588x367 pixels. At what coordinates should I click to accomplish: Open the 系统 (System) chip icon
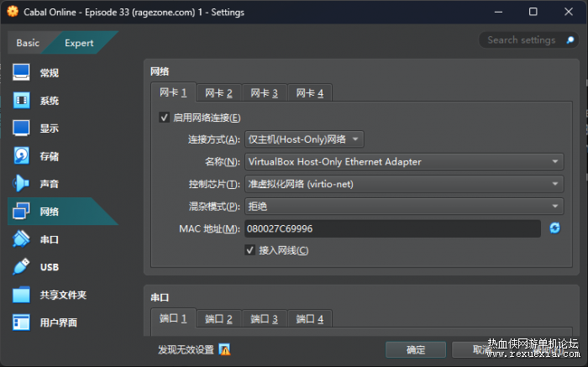point(21,100)
